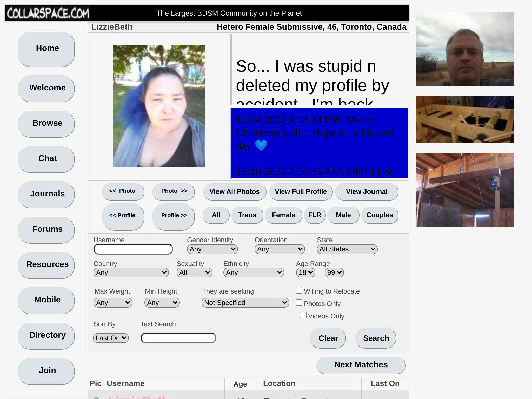Enable Willing to Relocate checkbox

click(299, 290)
